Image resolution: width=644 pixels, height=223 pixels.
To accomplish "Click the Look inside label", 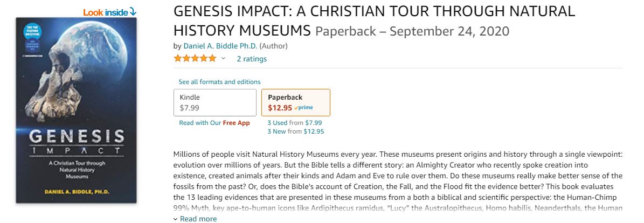I will [106, 12].
